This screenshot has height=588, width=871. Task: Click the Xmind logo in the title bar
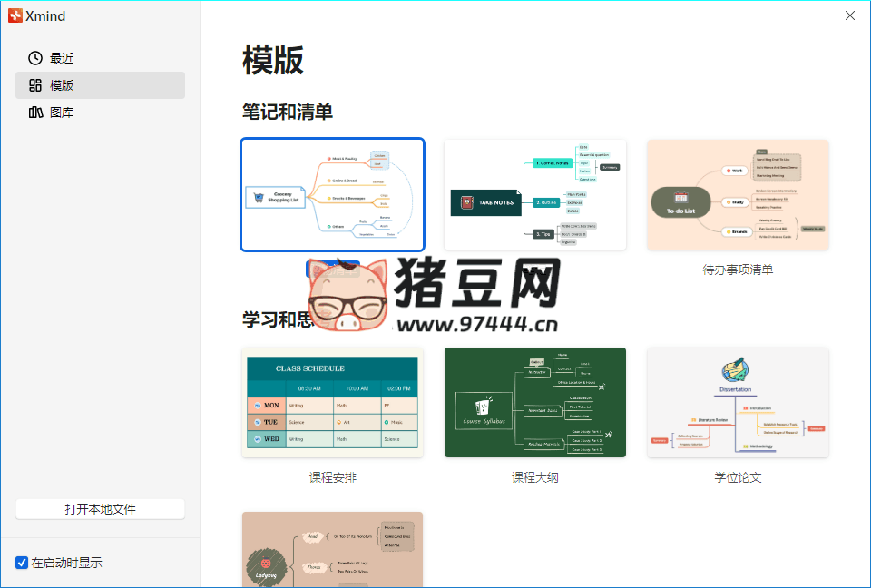click(14, 15)
